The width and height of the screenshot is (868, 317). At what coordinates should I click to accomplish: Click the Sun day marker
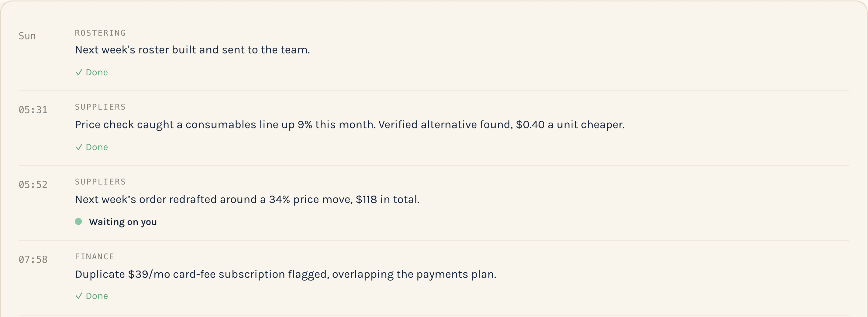point(27,36)
